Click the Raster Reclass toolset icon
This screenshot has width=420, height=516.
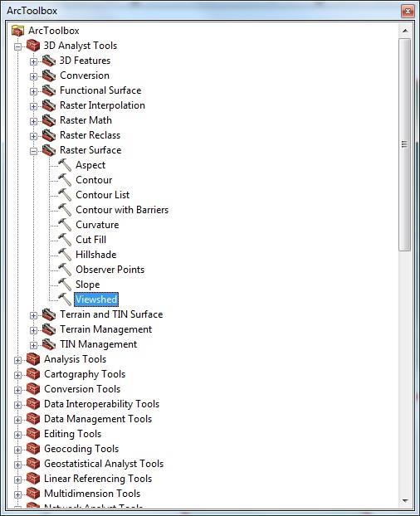coord(49,135)
